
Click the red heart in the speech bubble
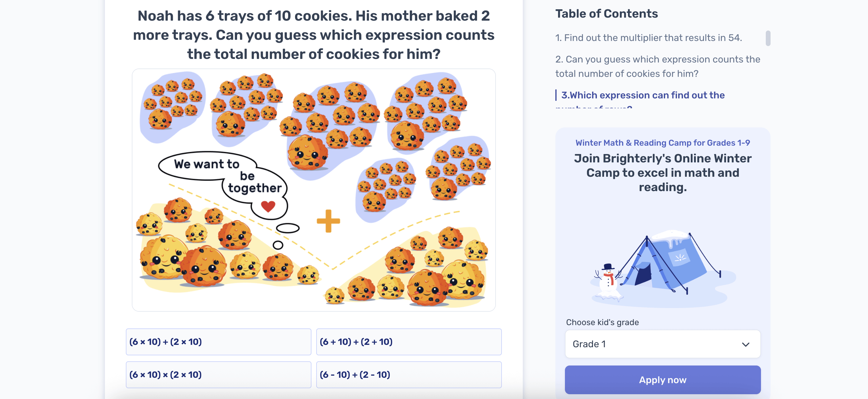268,206
